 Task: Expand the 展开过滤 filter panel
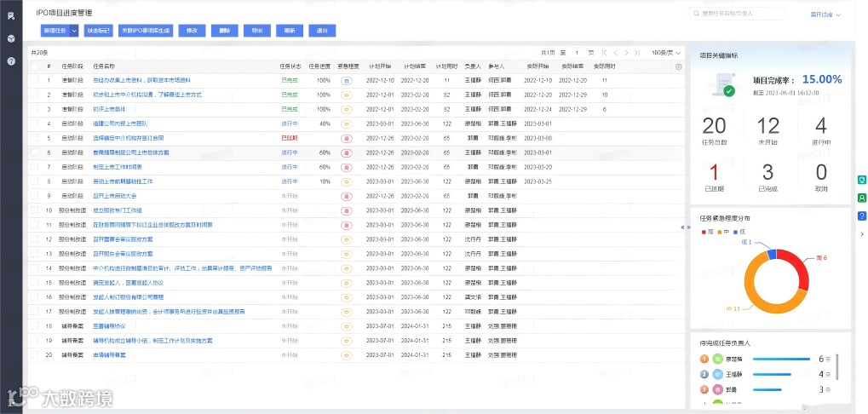[x=825, y=15]
